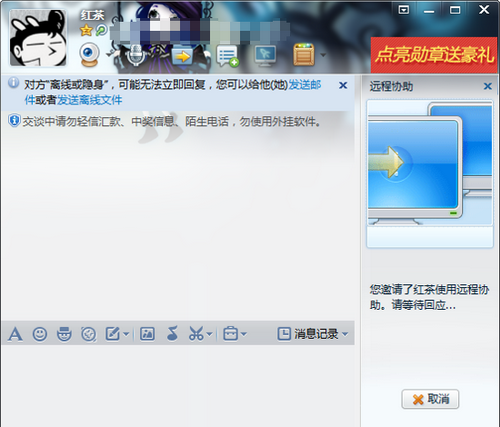The height and width of the screenshot is (427, 500).
Task: Share music with the music note icon
Action: 172,334
